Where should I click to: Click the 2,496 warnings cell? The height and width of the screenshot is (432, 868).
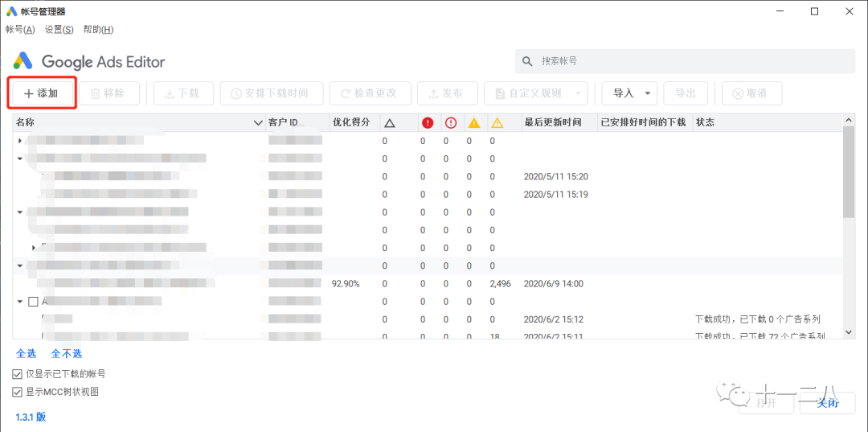pos(501,283)
